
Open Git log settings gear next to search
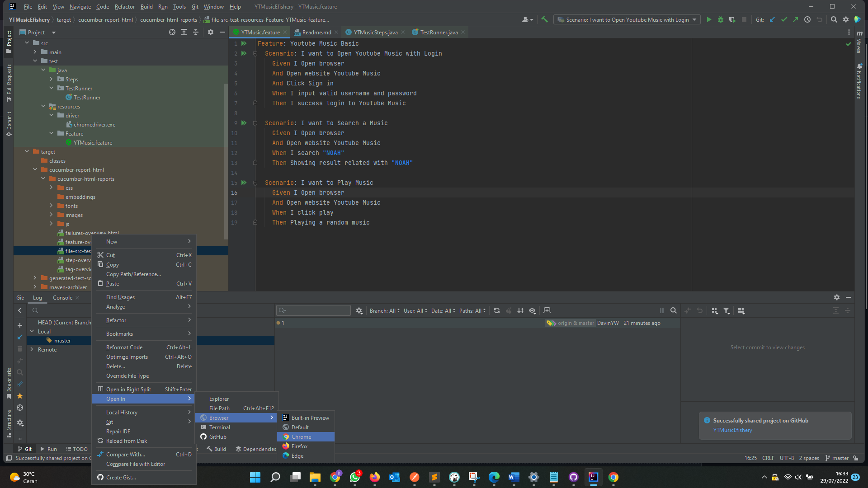[x=359, y=310]
